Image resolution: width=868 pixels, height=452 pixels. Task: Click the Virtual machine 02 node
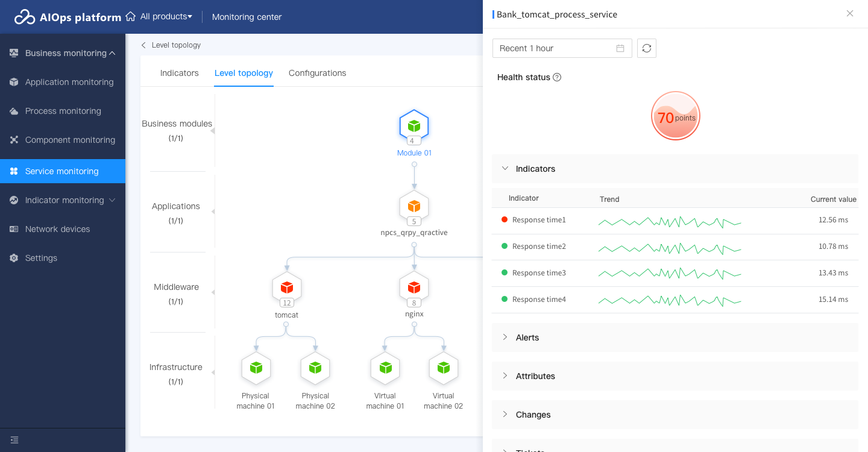pyautogui.click(x=444, y=368)
